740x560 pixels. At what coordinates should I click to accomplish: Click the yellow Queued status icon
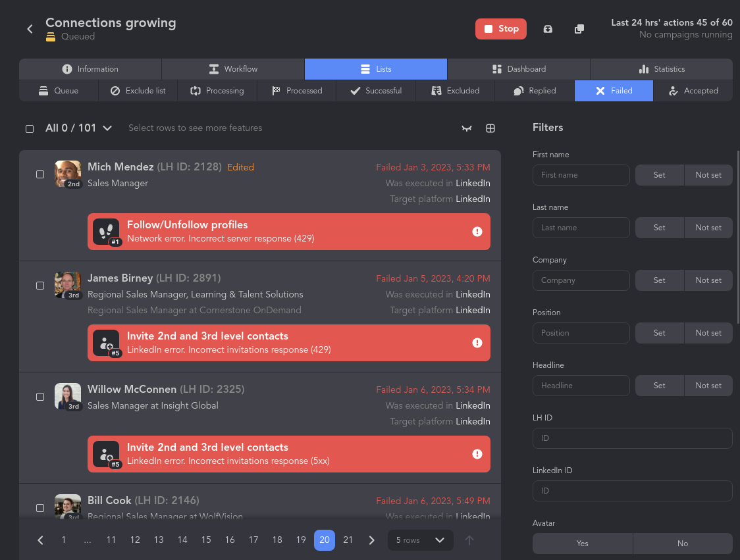pos(51,37)
